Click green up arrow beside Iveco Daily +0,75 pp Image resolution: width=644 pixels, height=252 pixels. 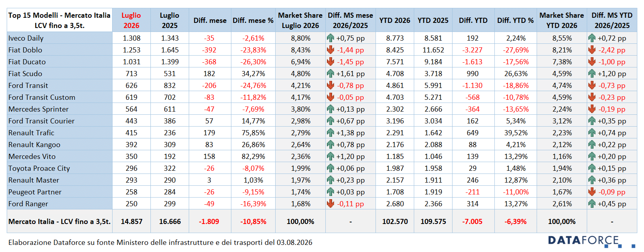coord(330,38)
